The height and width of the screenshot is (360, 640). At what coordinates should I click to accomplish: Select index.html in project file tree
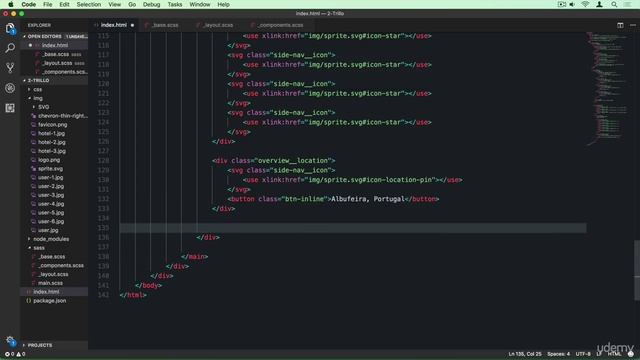point(46,292)
